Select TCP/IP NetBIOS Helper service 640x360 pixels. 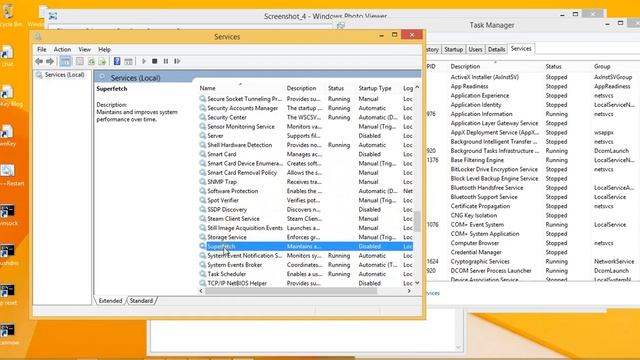pyautogui.click(x=306, y=283)
